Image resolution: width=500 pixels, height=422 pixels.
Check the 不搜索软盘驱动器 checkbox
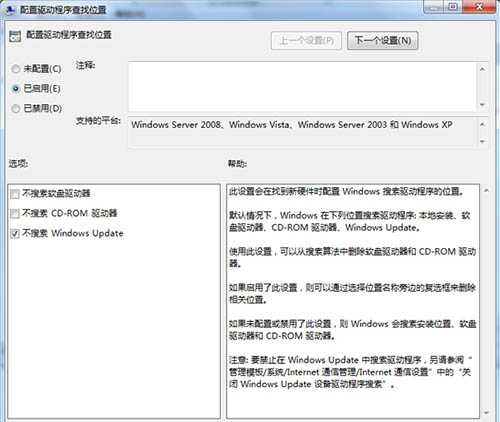pyautogui.click(x=15, y=194)
